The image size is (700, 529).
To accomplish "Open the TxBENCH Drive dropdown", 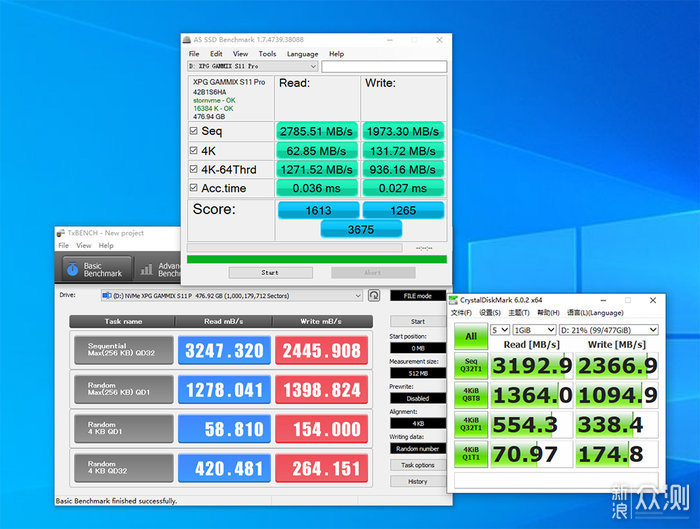I will (x=231, y=296).
